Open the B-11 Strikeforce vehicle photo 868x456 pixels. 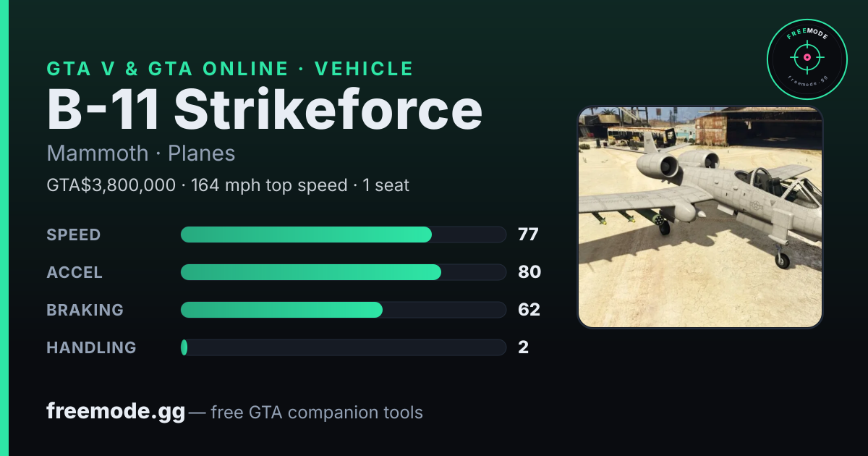pos(700,217)
